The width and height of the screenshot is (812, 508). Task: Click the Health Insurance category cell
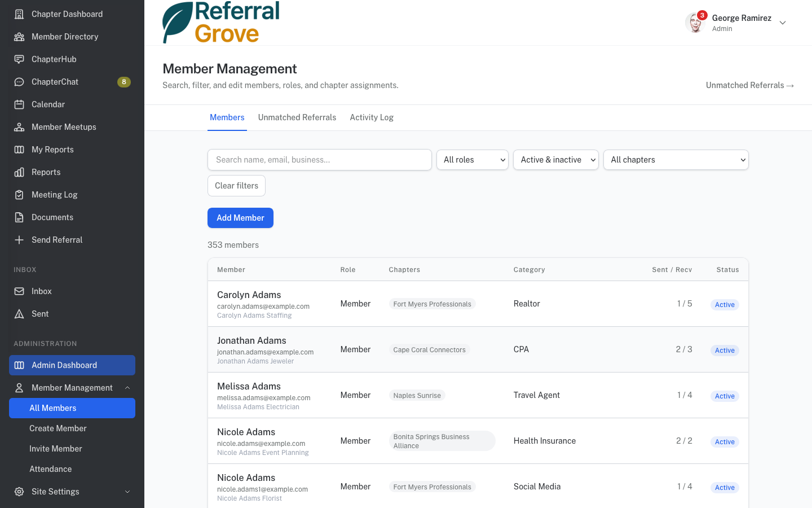(x=545, y=441)
